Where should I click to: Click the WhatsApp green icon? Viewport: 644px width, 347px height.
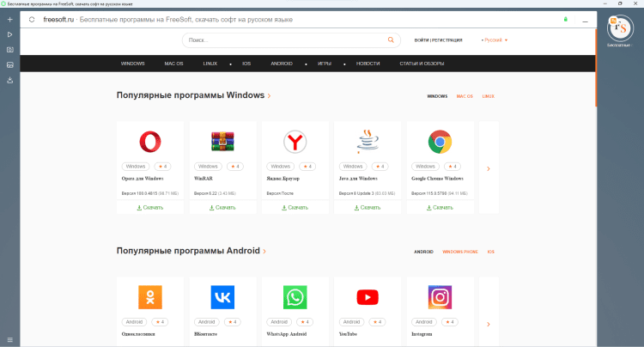click(x=295, y=297)
